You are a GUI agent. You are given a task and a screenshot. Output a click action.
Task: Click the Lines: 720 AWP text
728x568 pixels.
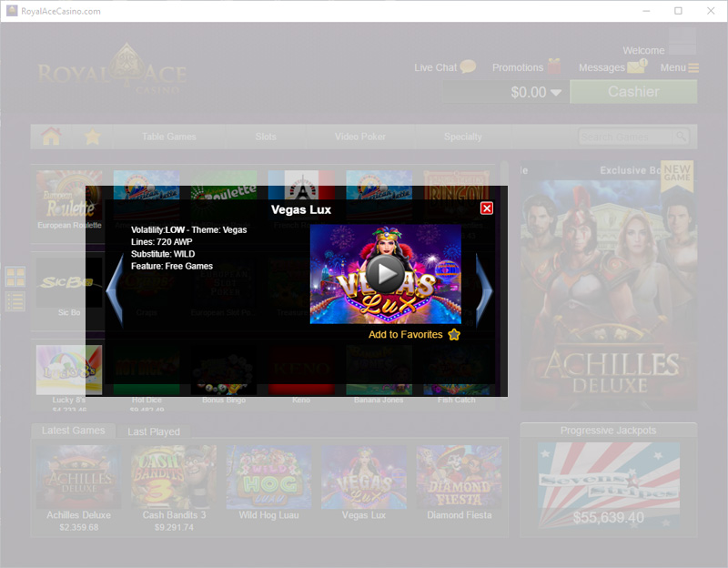pos(162,242)
